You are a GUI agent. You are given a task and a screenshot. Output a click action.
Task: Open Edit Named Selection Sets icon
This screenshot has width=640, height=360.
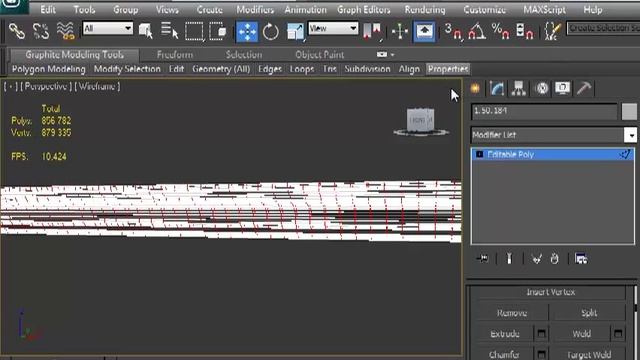552,31
